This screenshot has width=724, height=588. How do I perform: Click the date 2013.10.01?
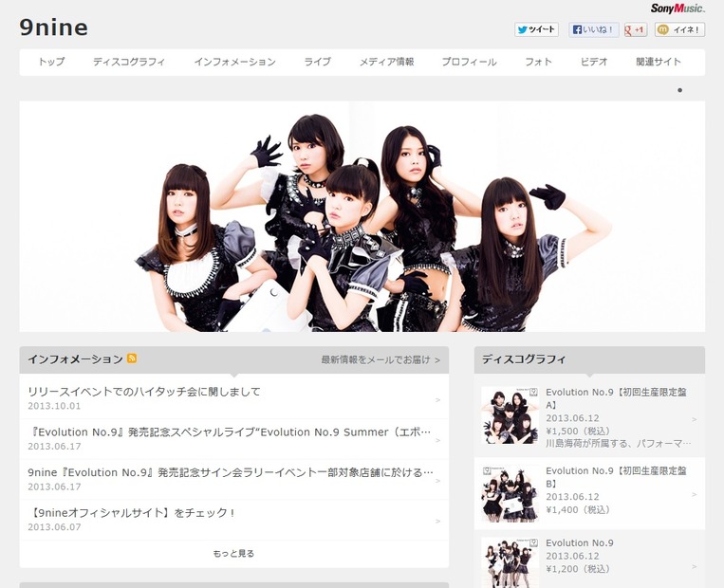click(54, 406)
